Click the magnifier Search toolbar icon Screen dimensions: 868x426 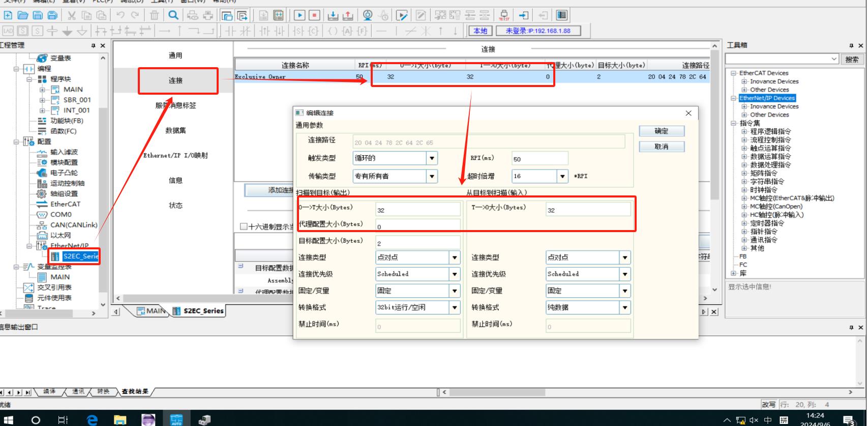point(173,16)
